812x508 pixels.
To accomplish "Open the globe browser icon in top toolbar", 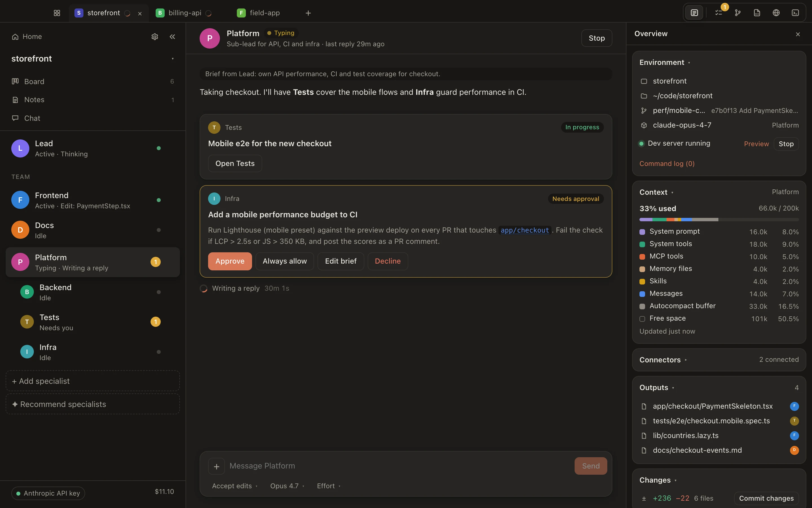I will (x=776, y=13).
